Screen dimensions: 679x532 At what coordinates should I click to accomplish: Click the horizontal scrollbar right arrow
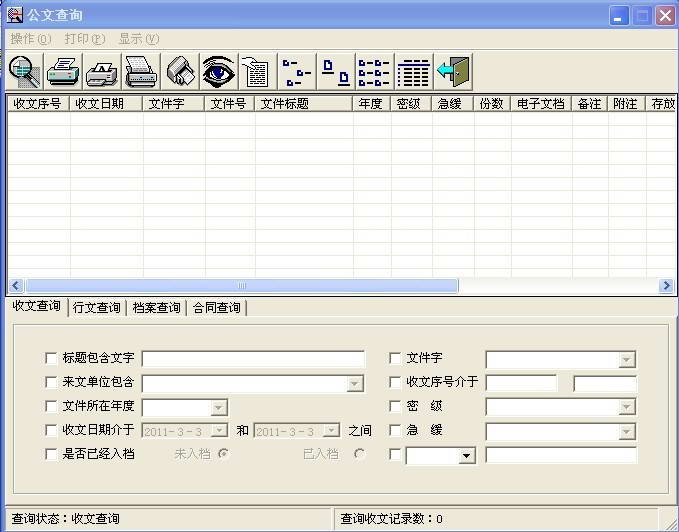(666, 286)
